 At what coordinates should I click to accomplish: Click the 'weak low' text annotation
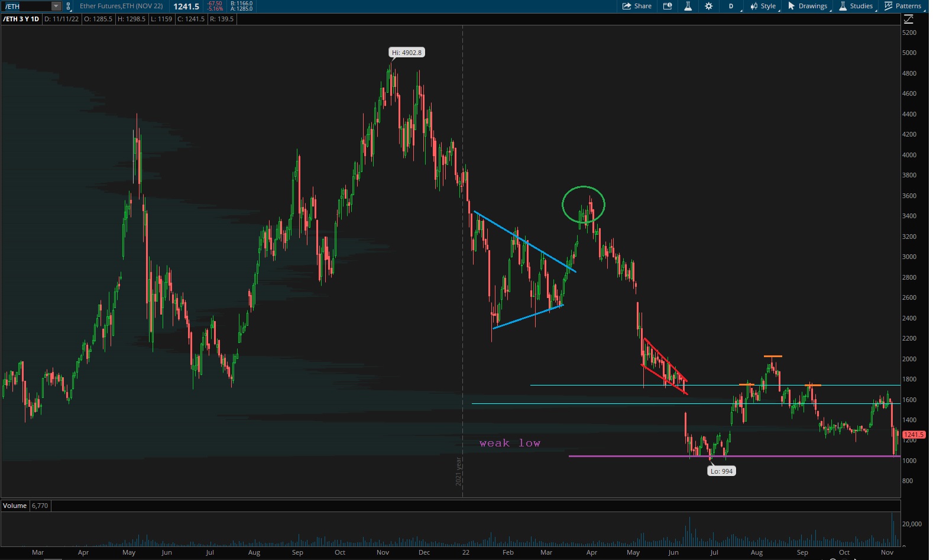[x=510, y=443]
